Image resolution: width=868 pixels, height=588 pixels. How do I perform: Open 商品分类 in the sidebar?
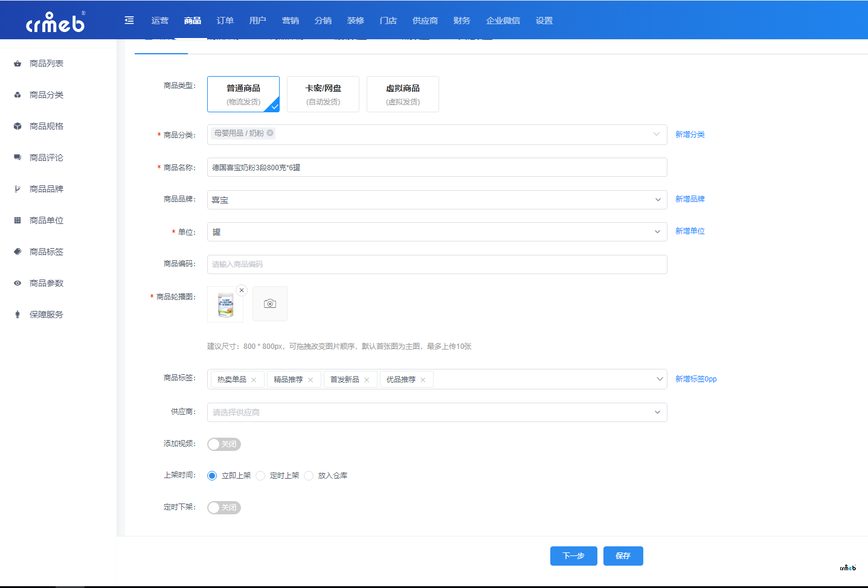[x=47, y=95]
